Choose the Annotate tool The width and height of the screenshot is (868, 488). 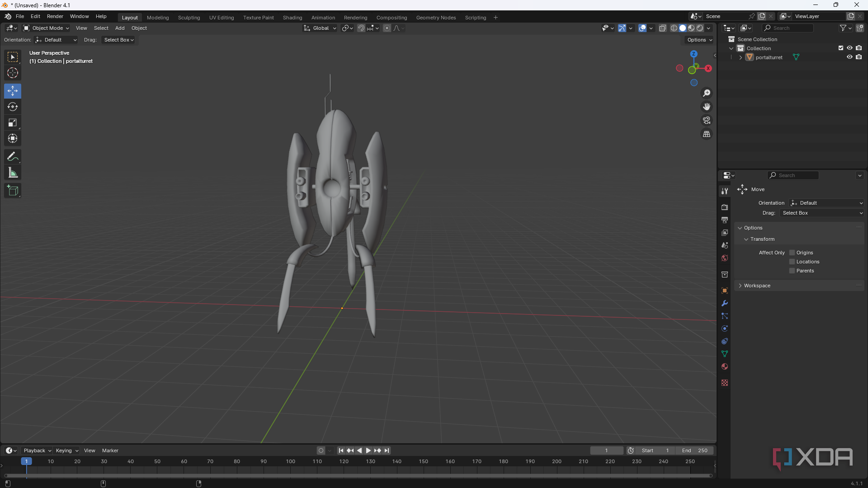(13, 157)
